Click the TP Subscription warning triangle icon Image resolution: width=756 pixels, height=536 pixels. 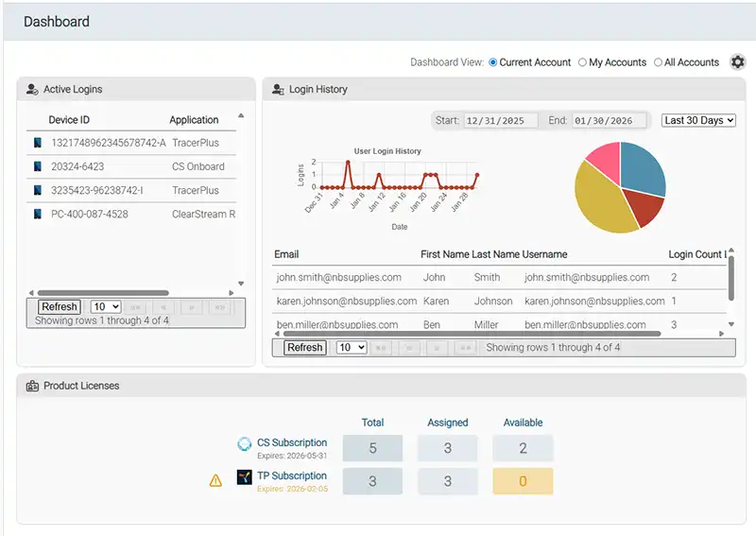(215, 480)
